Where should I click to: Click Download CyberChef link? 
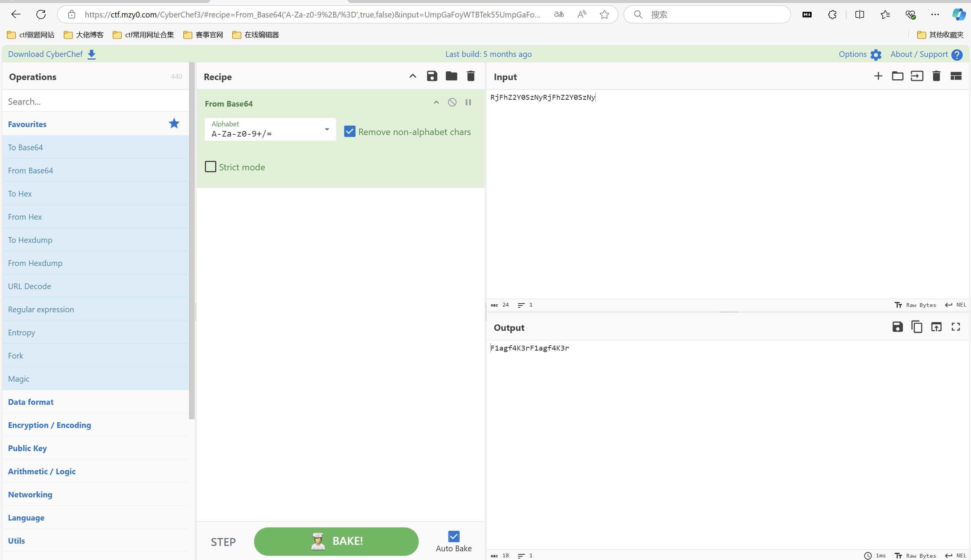[x=46, y=54]
